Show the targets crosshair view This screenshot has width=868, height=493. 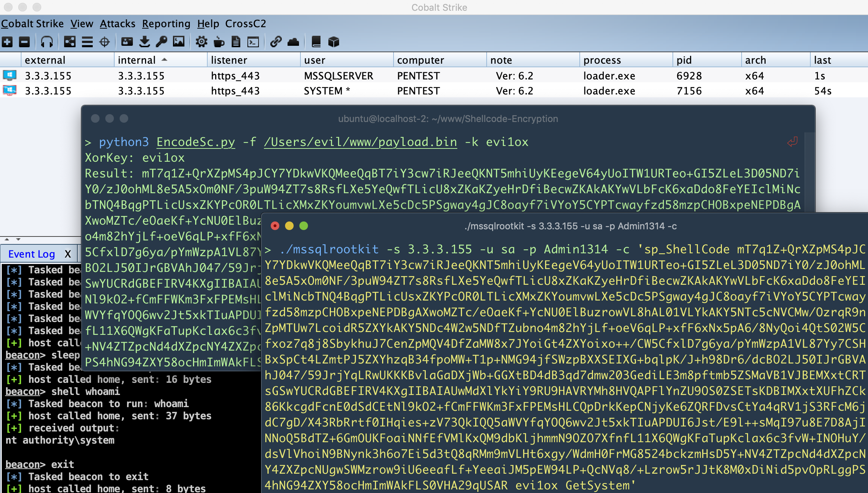point(105,42)
